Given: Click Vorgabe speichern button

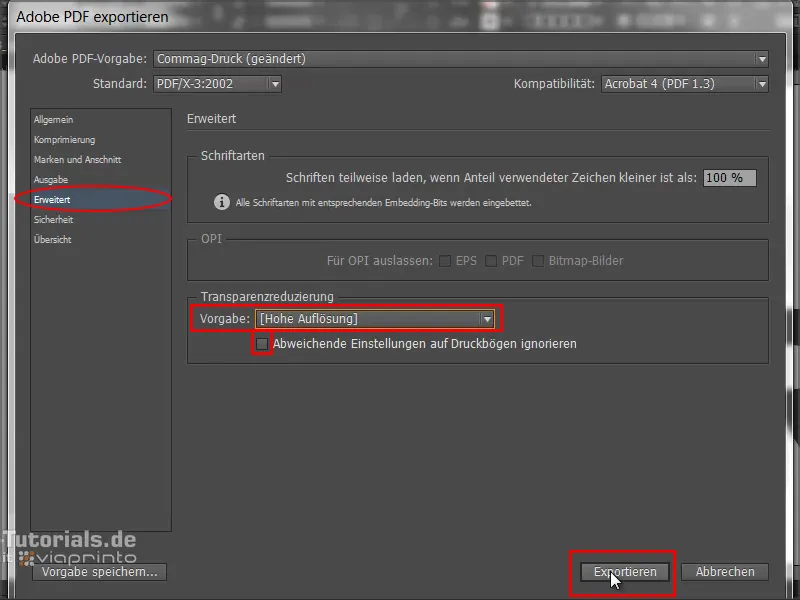Looking at the screenshot, I should pos(99,572).
